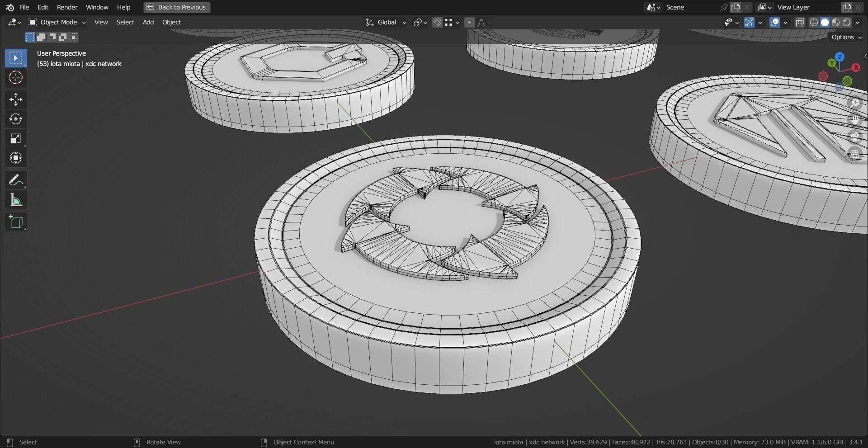Click the Blender logo icon
This screenshot has width=868, height=448.
click(x=10, y=7)
